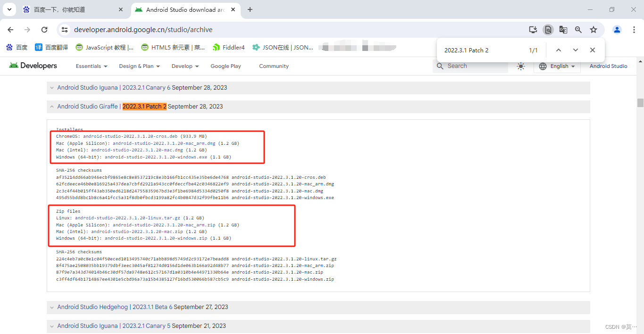The height and width of the screenshot is (334, 644).
Task: Click the windows.zip checksum starting c3ff4df6
Action: pyautogui.click(x=142, y=279)
